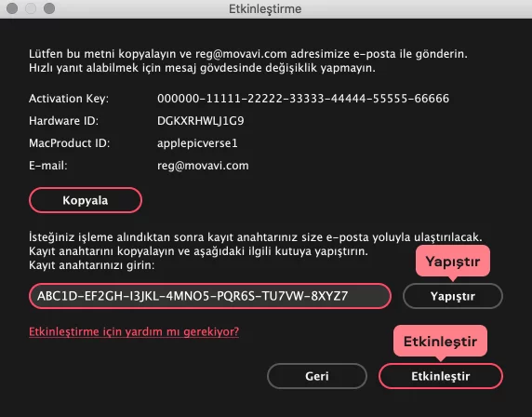This screenshot has width=532, height=417.
Task: Click reg@movavi.com in the E-mail row
Action: 203,166
